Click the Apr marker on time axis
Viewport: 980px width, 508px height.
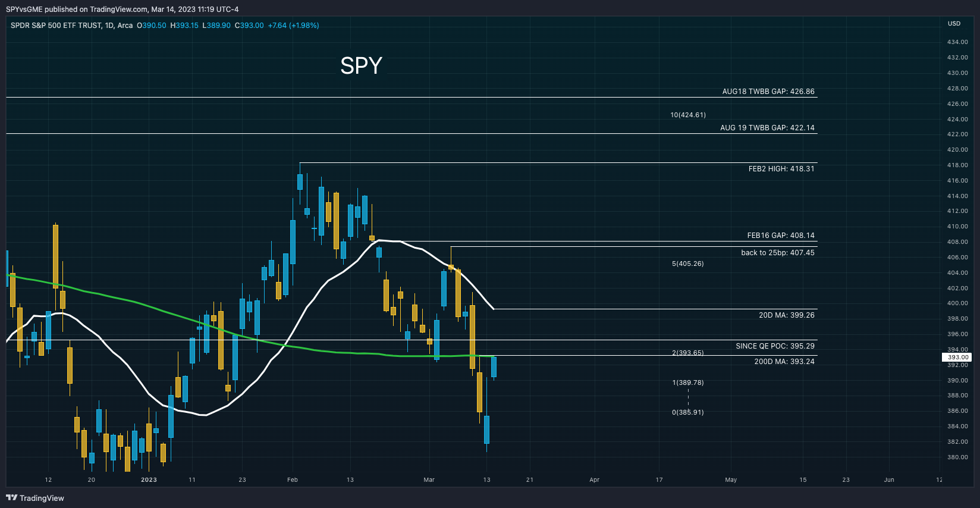coord(594,480)
